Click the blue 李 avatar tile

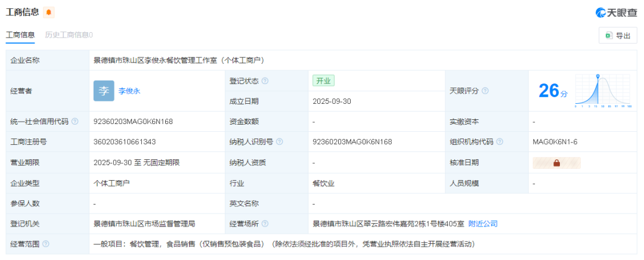(x=104, y=91)
